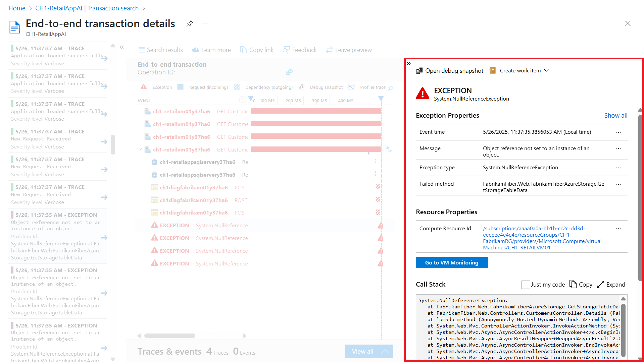
Task: Collapse the exception details side panel
Action: [x=409, y=63]
